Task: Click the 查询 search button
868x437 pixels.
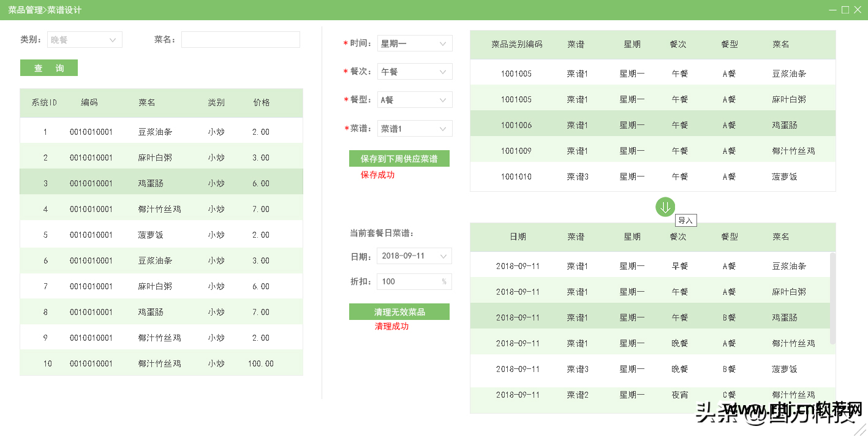Action: pyautogui.click(x=49, y=68)
